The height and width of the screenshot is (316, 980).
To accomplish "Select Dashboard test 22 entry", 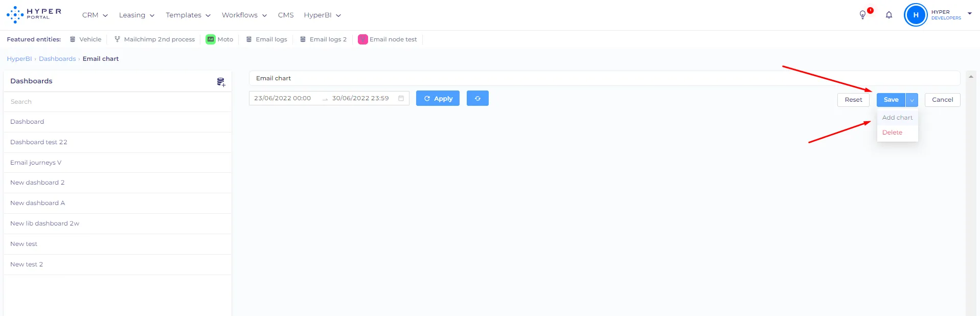I will click(118, 142).
